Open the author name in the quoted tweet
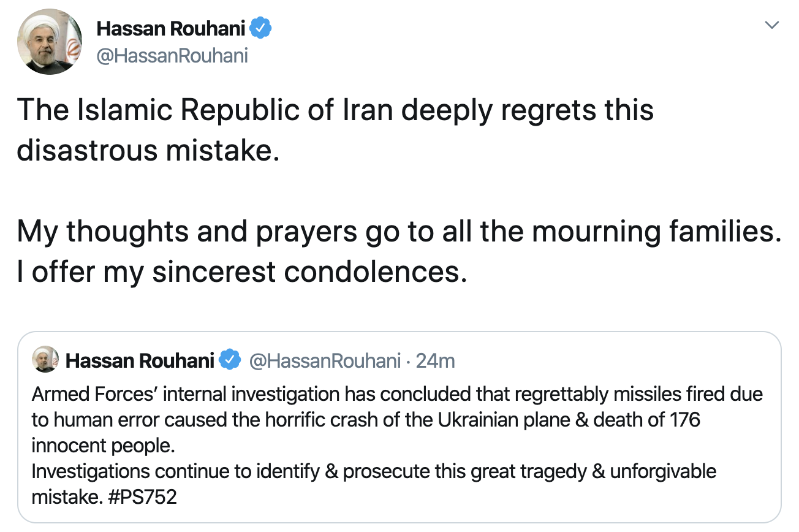Screen dimensions: 799x532 pyautogui.click(x=140, y=361)
